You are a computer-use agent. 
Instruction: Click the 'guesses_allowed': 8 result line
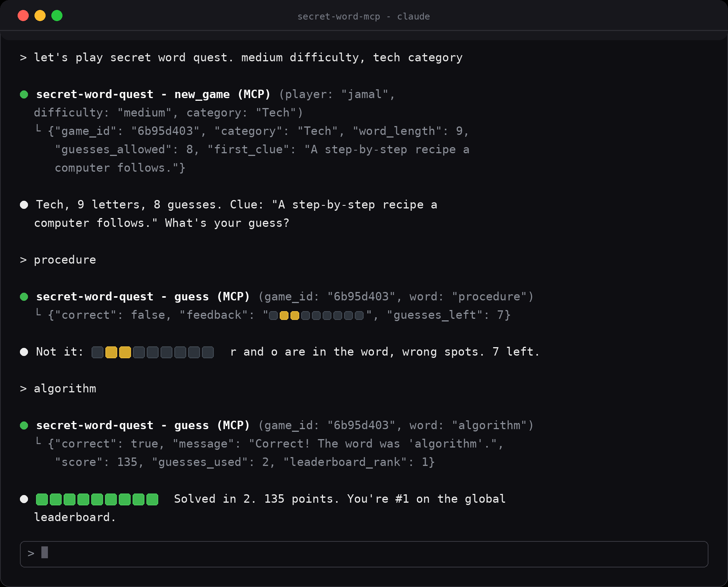click(262, 150)
